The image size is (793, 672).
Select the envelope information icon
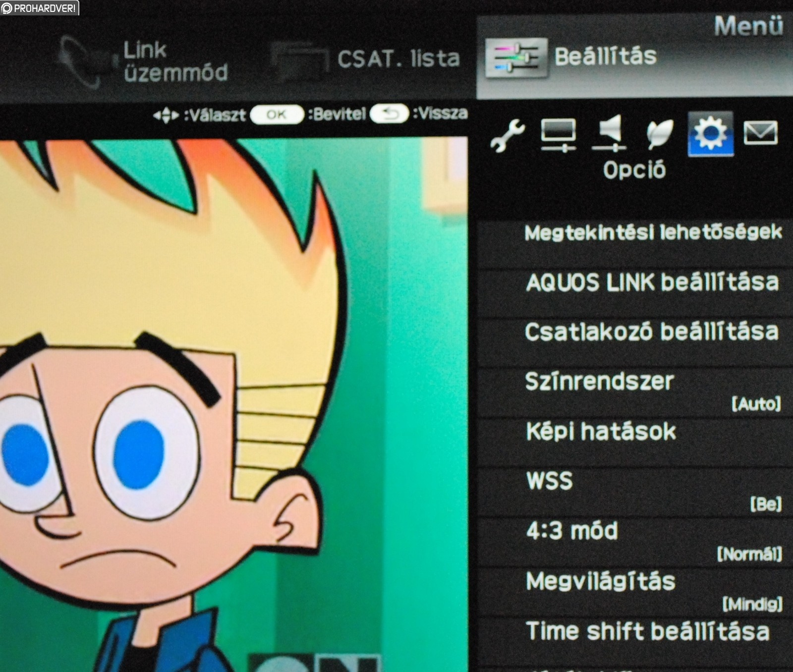tap(760, 133)
